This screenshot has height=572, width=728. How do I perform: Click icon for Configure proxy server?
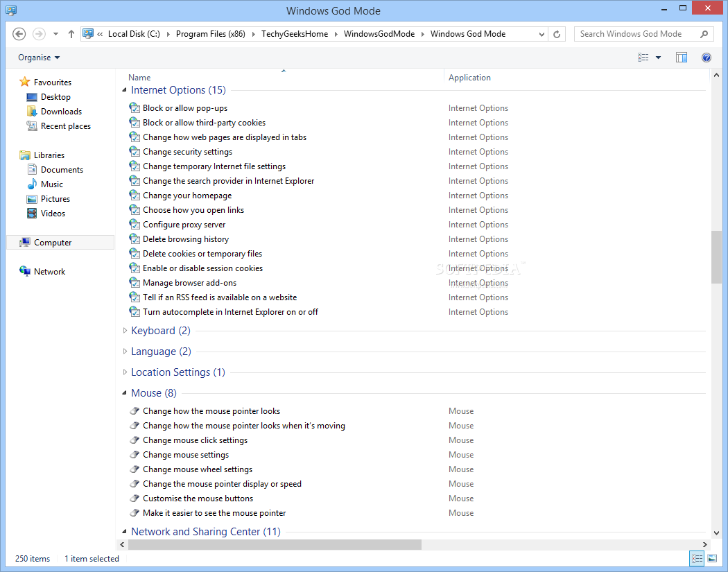[x=135, y=225]
